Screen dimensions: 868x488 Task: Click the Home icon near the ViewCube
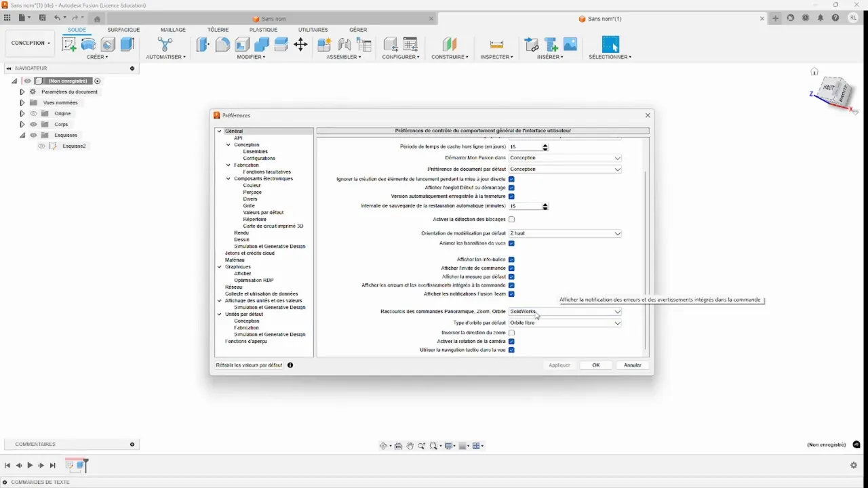(814, 71)
